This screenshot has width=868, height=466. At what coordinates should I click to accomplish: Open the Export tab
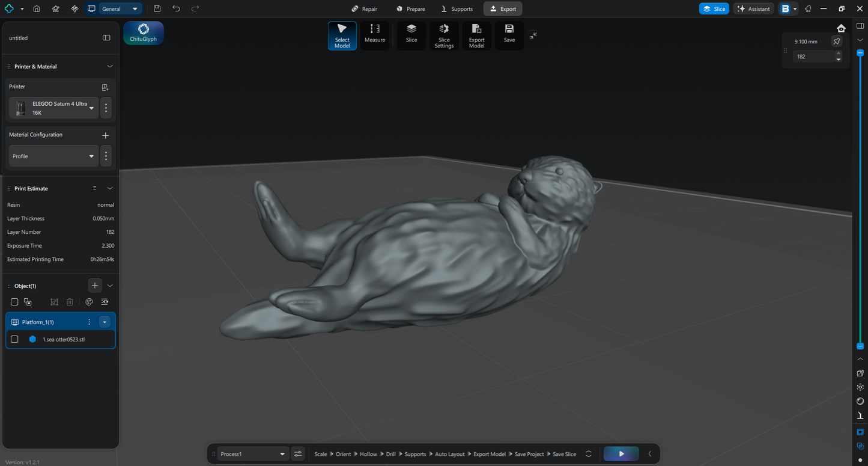click(x=503, y=9)
